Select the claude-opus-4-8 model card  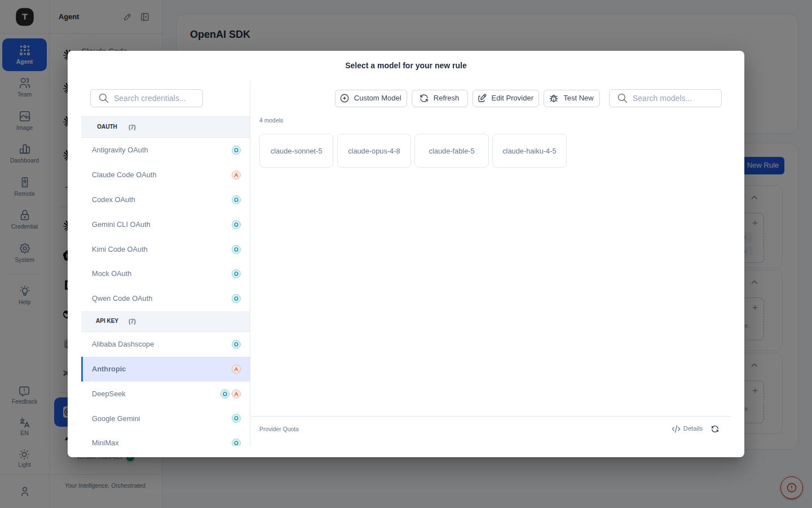374,151
